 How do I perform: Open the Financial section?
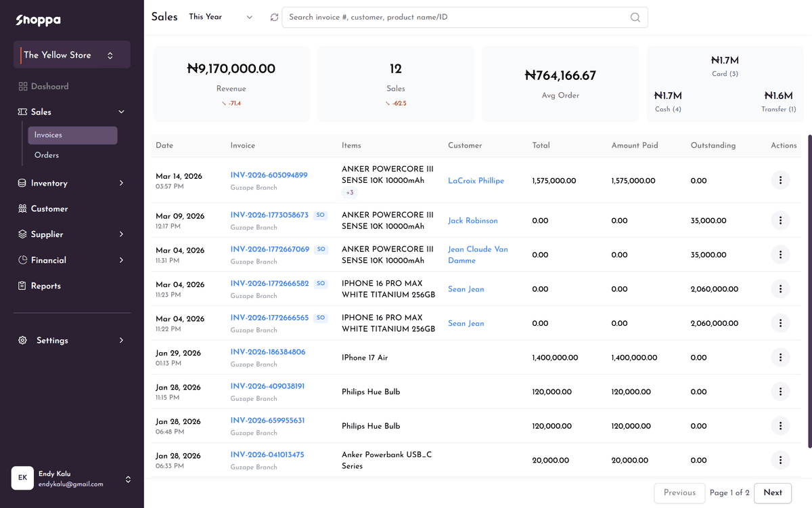[48, 260]
